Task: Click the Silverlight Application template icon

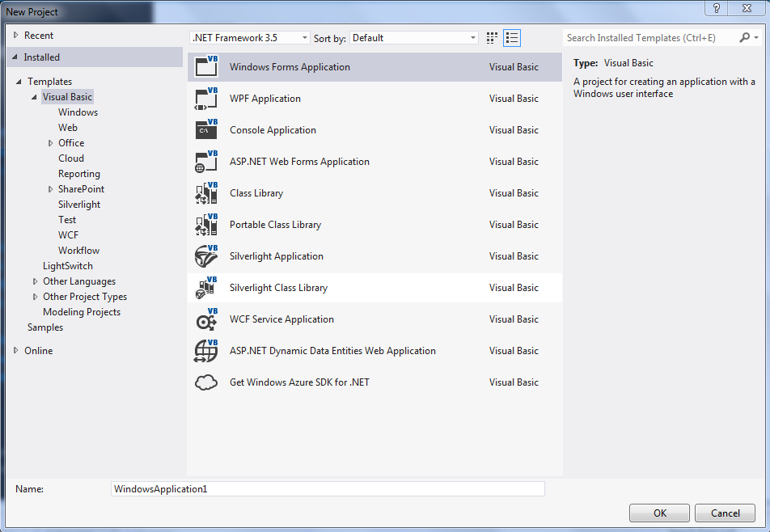Action: pos(206,255)
